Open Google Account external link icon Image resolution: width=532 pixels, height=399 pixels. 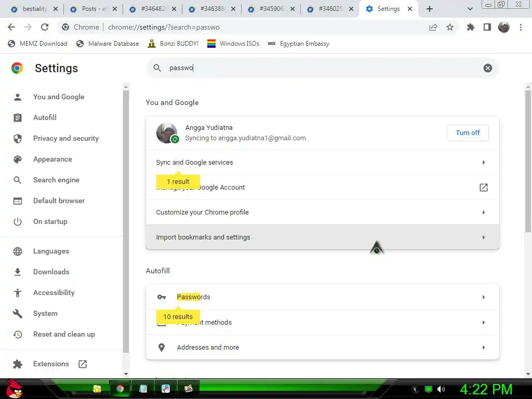(484, 187)
